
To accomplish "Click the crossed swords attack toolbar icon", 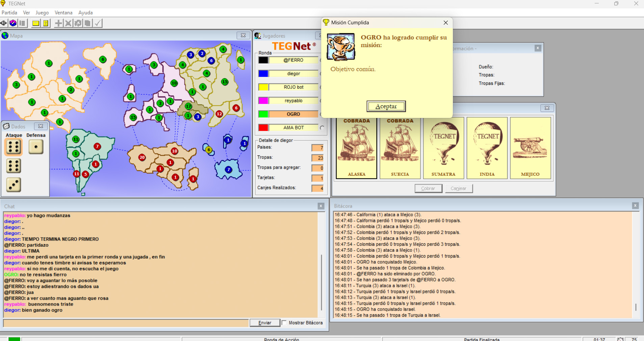I will point(68,23).
